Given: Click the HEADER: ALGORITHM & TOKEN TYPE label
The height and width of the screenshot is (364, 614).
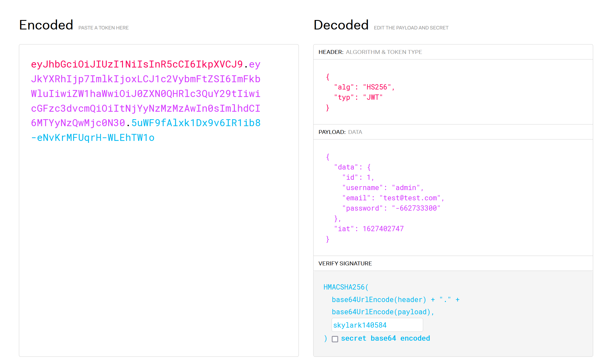Looking at the screenshot, I should click(x=370, y=52).
